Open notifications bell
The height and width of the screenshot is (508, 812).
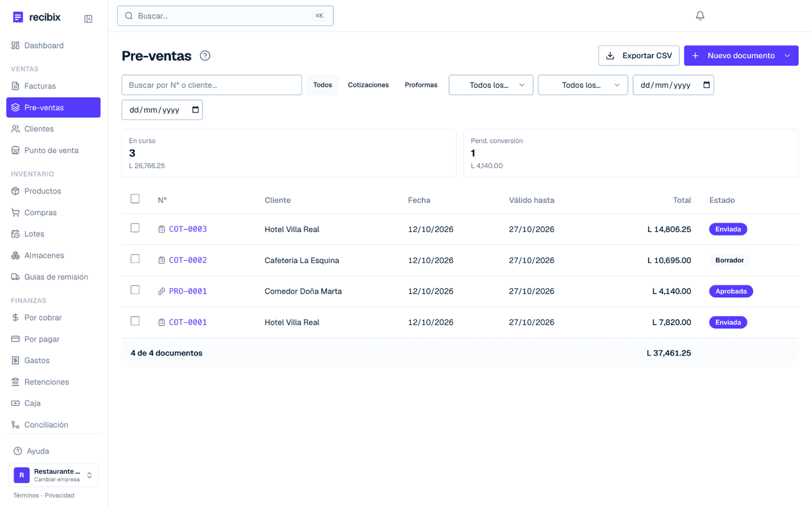click(700, 16)
